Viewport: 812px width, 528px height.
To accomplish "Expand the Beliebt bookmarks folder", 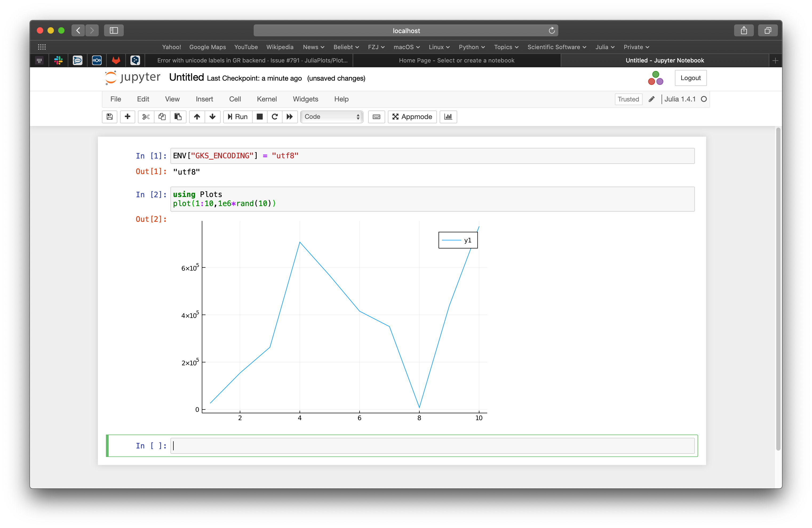I will pyautogui.click(x=346, y=47).
